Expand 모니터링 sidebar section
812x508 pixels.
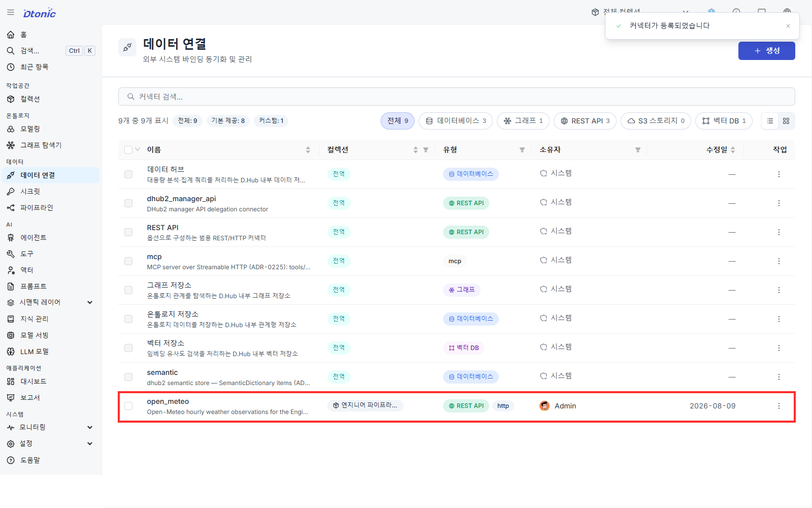coord(50,427)
